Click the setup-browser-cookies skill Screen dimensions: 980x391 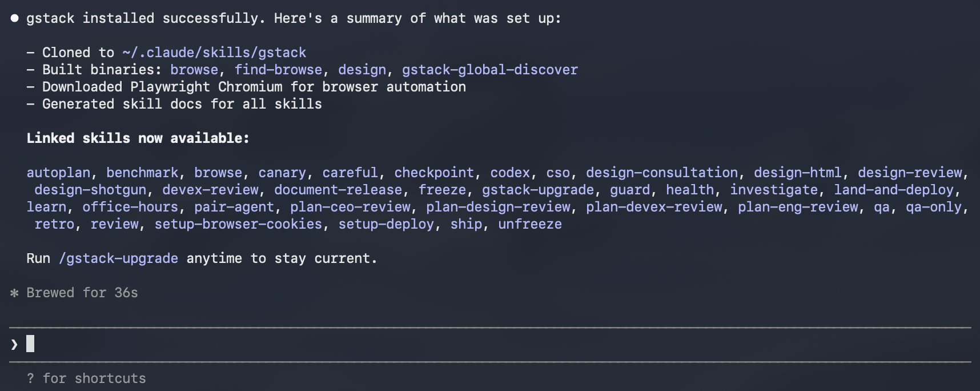(238, 224)
